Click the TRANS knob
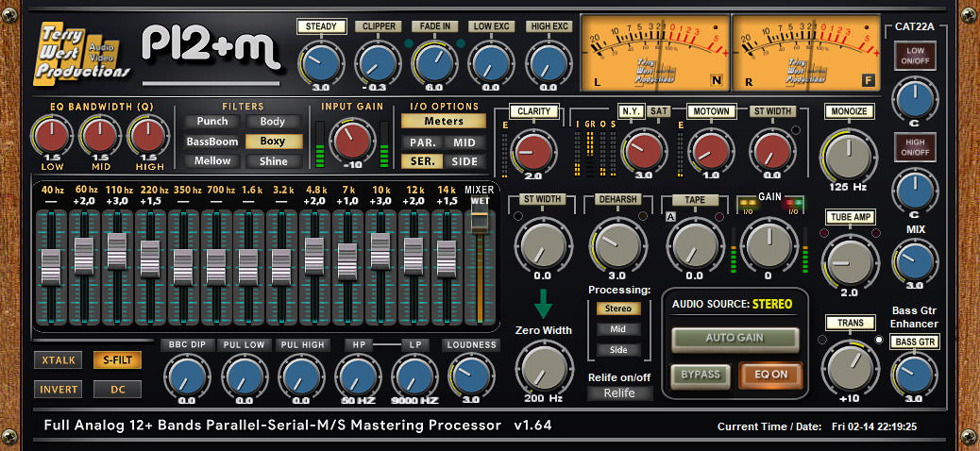 [x=849, y=368]
